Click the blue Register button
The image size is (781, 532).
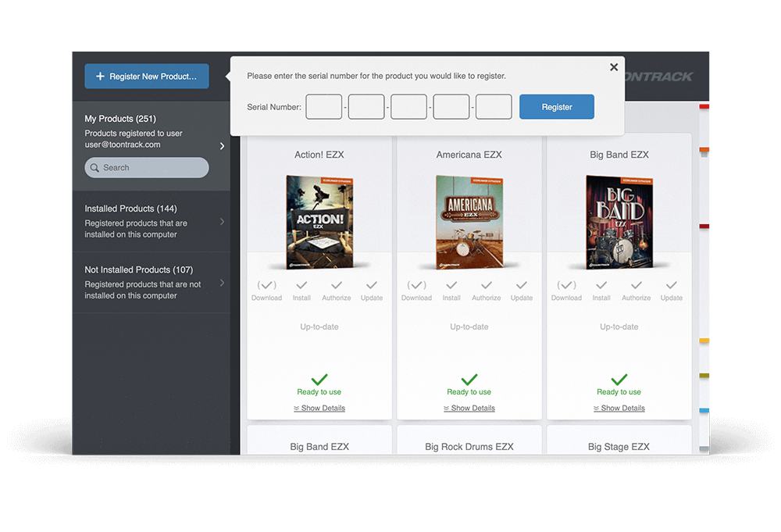pyautogui.click(x=557, y=107)
